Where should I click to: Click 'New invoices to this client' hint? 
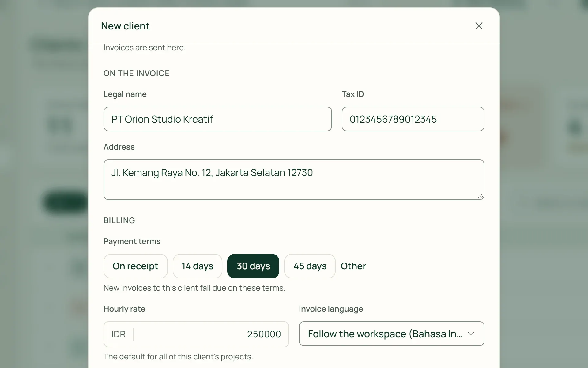point(194,288)
